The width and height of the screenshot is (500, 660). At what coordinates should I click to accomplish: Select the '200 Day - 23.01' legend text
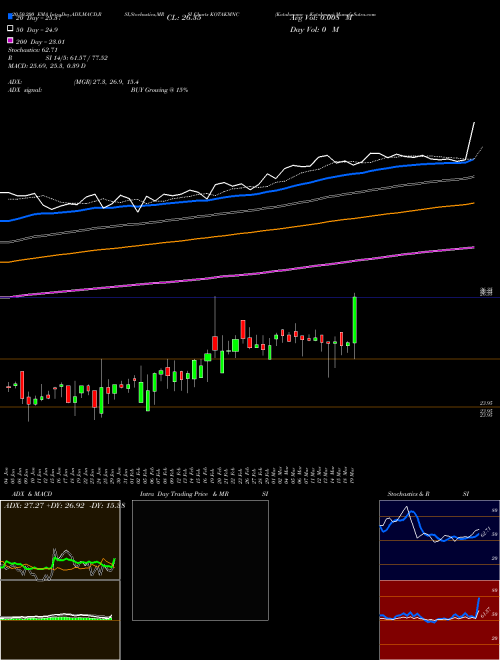point(40,42)
